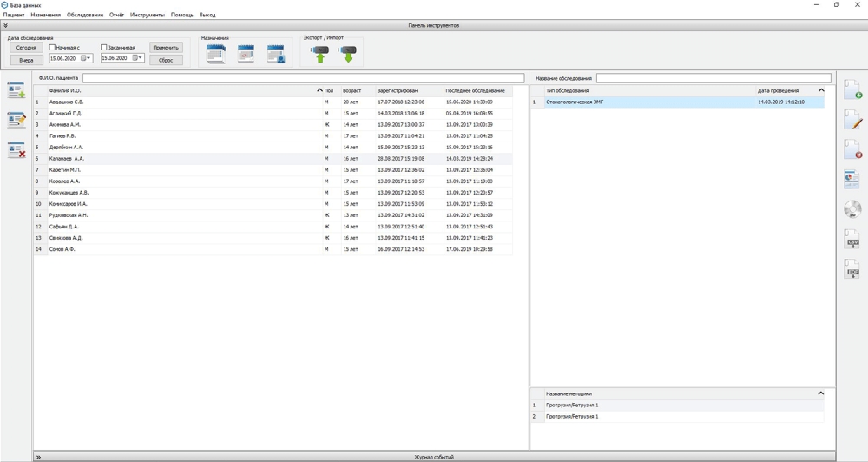
Task: Open the "Обследование" menu
Action: [85, 15]
